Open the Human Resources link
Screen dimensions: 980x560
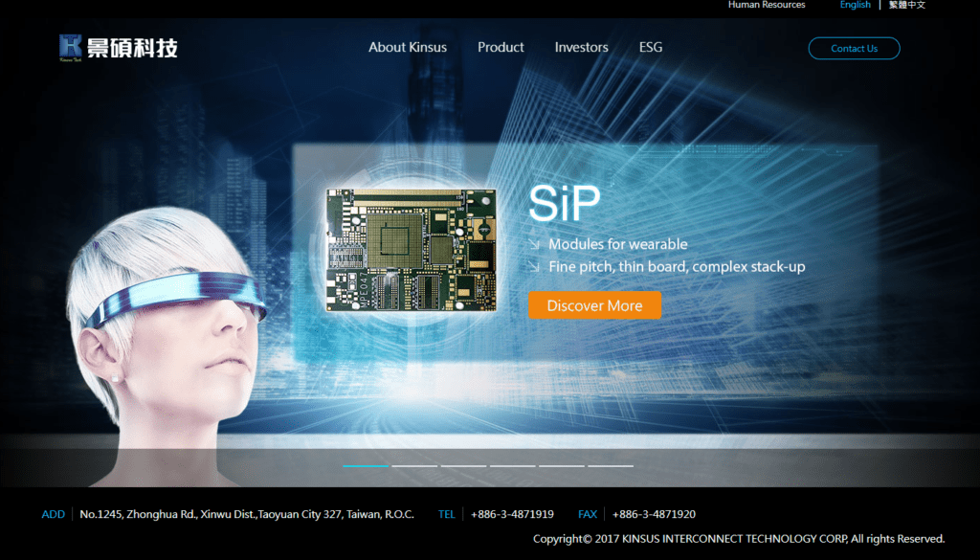tap(767, 5)
